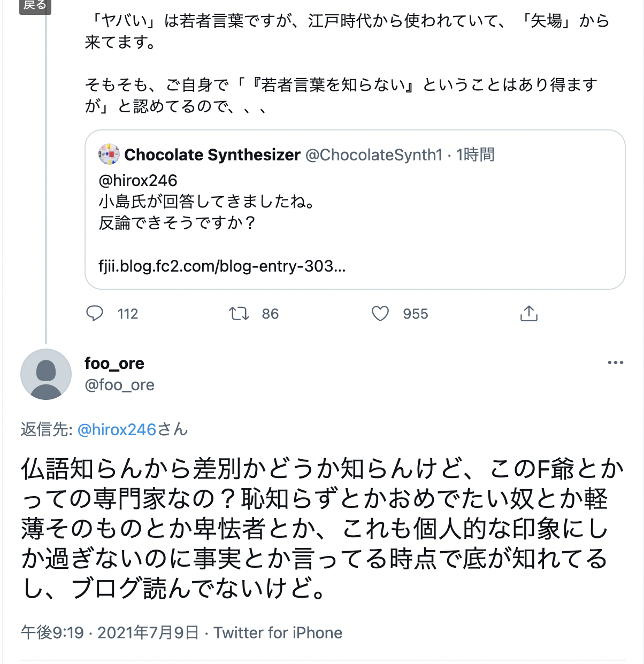Click the 86 retweets count
This screenshot has height=664, width=644.
click(270, 314)
